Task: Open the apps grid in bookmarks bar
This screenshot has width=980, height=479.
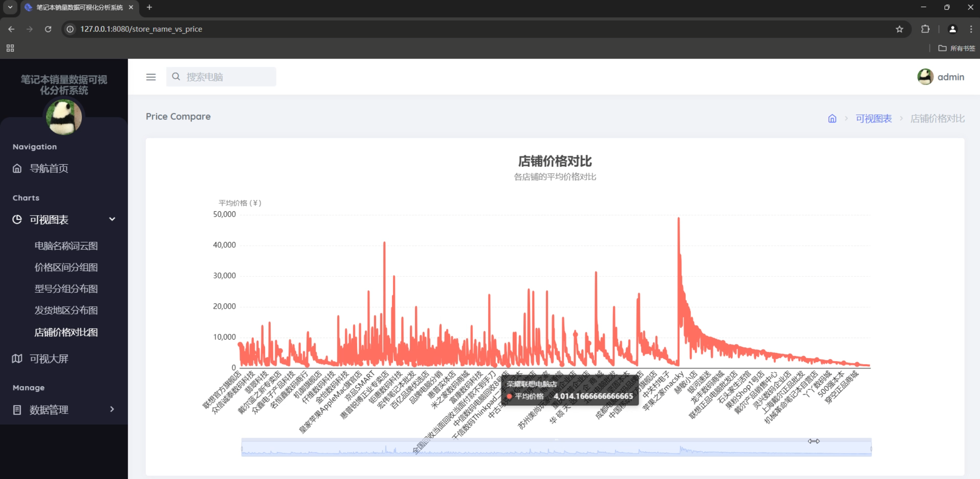Action: point(10,48)
